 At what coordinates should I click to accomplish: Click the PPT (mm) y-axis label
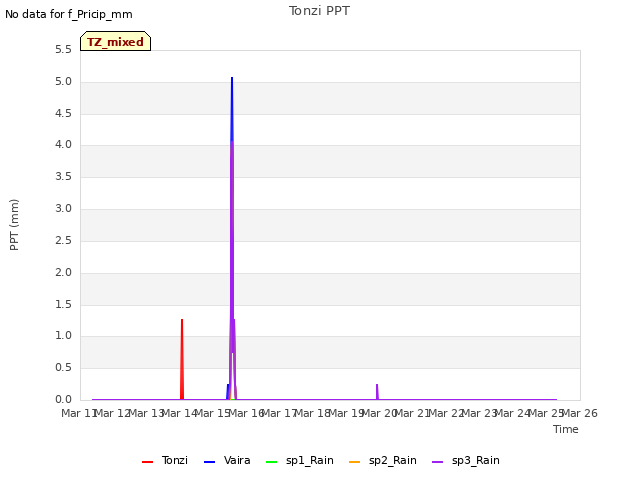point(14,225)
